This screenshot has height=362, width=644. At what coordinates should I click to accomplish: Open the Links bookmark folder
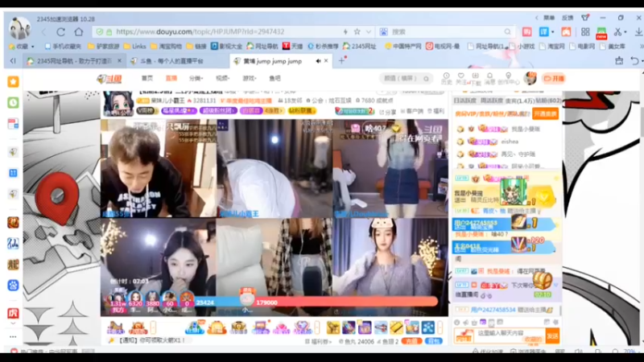pyautogui.click(x=135, y=47)
